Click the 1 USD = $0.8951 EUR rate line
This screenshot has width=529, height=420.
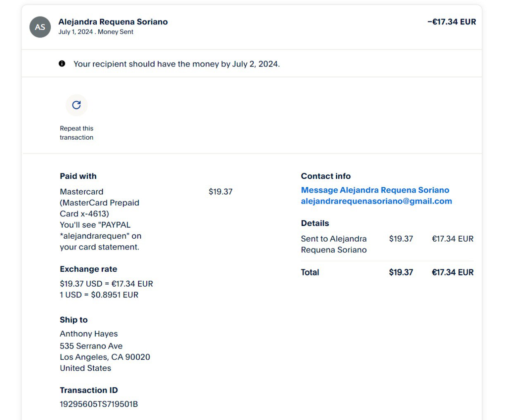(x=99, y=295)
